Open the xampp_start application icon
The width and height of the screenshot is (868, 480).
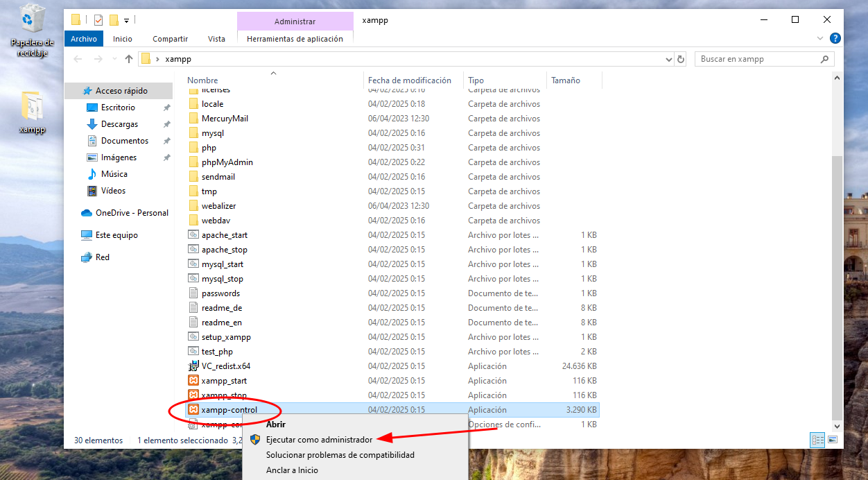(x=193, y=381)
